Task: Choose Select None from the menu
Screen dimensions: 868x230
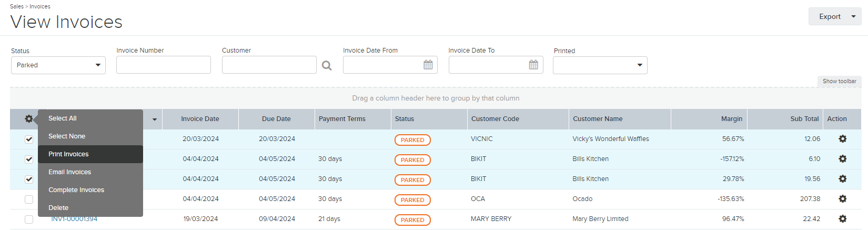Action: point(90,136)
